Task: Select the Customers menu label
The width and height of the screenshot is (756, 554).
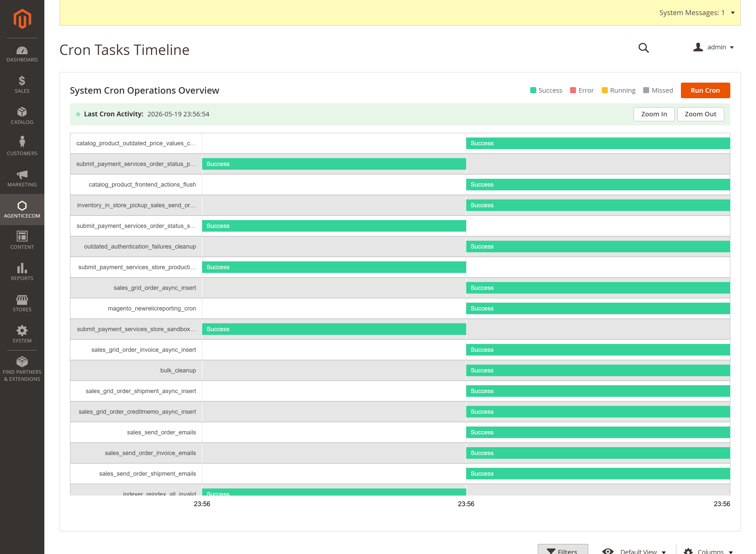Action: [x=22, y=153]
